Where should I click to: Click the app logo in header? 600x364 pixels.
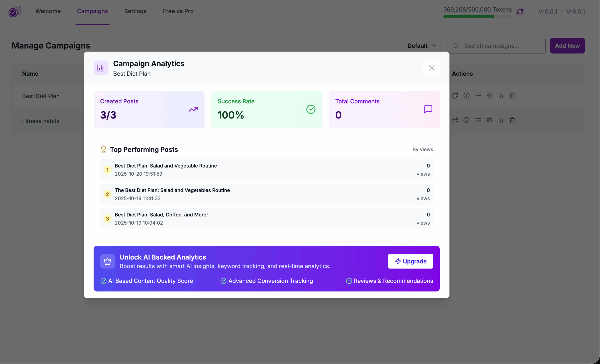15,11
